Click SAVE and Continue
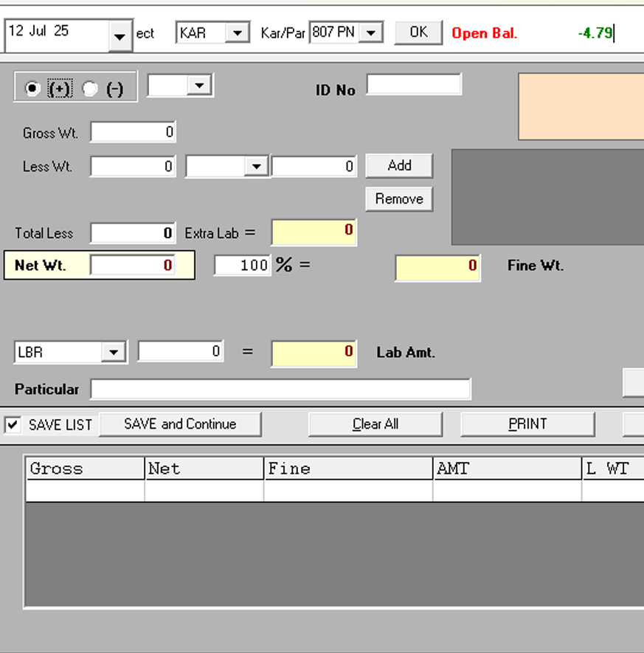Viewport: 644px width, 653px height. (180, 424)
